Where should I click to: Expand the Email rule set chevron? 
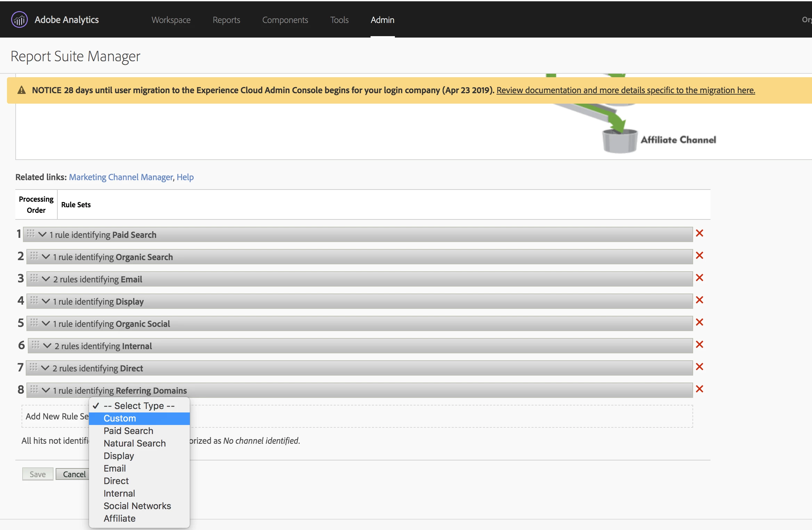coord(46,279)
